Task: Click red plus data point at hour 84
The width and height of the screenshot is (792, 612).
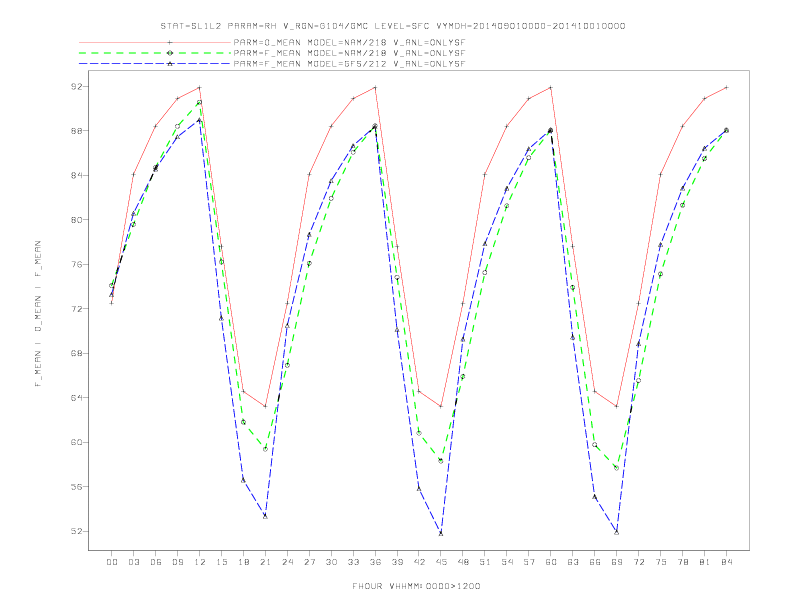Action: [x=726, y=87]
